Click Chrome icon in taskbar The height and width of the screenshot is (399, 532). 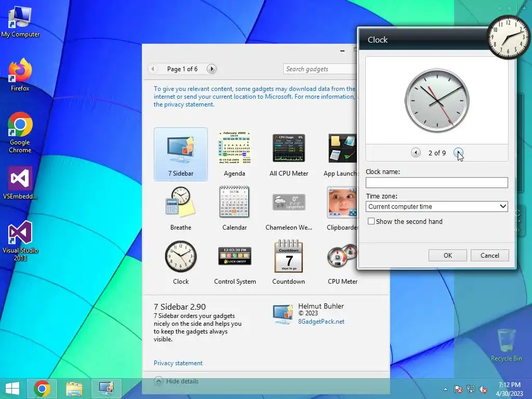click(42, 389)
